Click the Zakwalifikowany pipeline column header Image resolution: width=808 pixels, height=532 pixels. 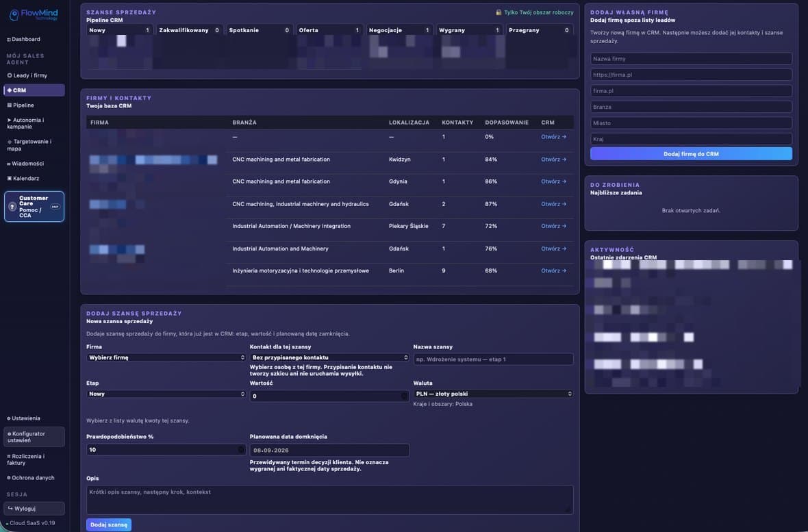tap(189, 30)
